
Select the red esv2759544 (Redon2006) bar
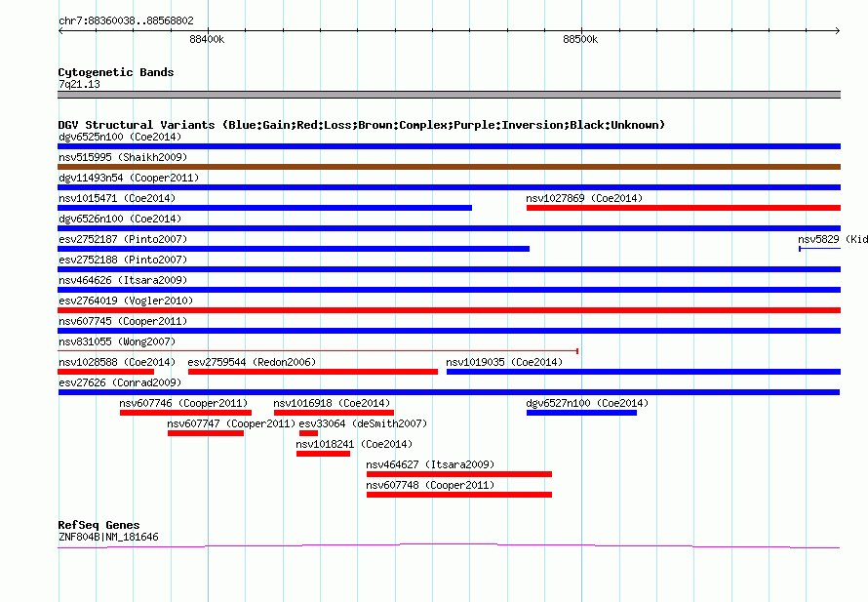(x=313, y=372)
